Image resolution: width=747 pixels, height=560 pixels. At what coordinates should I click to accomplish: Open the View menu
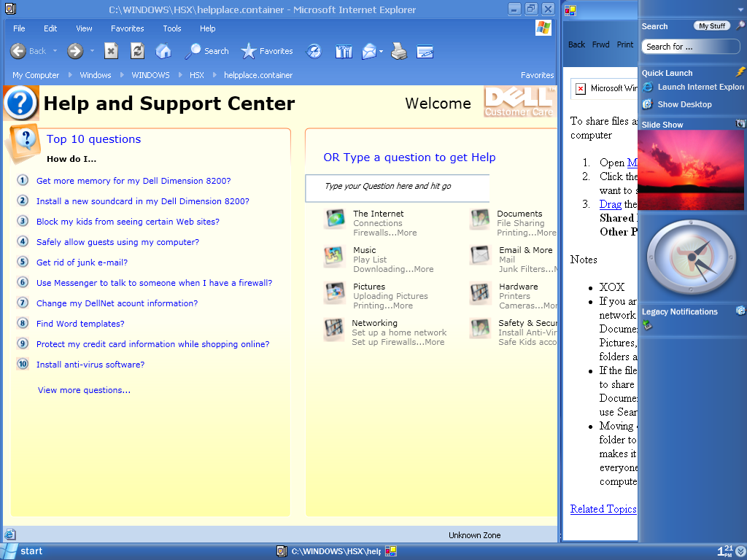[x=84, y=28]
